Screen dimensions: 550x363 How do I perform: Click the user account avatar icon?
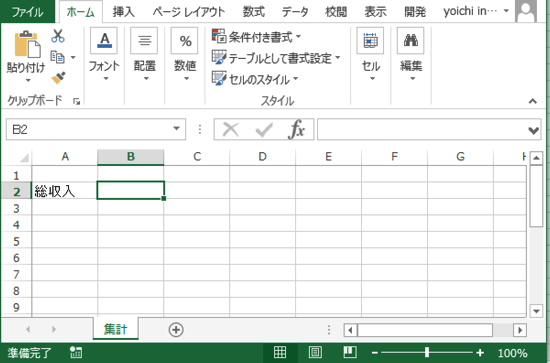tap(526, 11)
